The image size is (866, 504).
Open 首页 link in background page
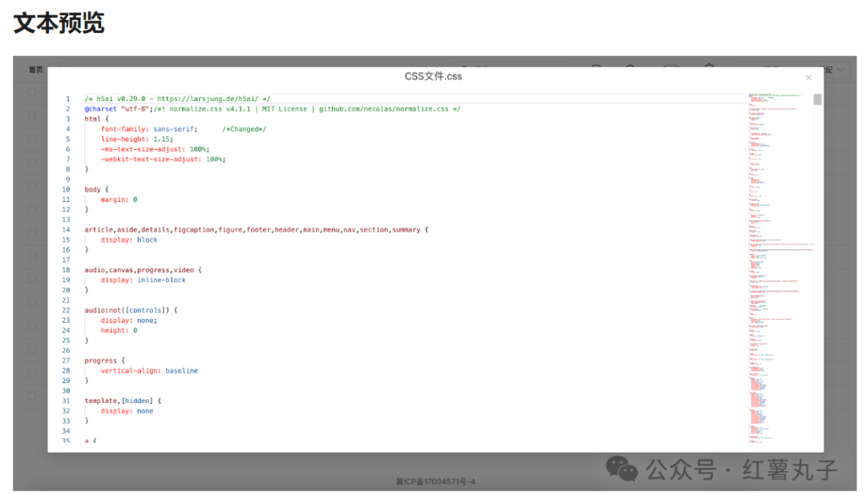point(36,70)
